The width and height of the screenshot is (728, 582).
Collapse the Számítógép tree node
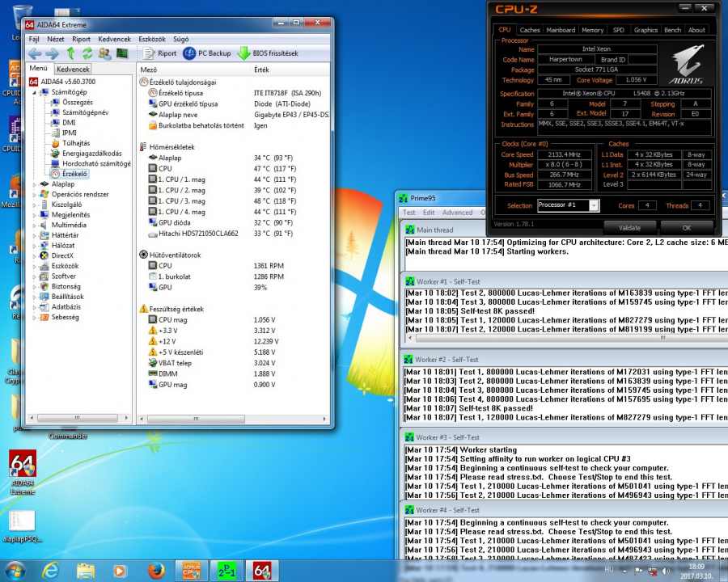click(34, 92)
